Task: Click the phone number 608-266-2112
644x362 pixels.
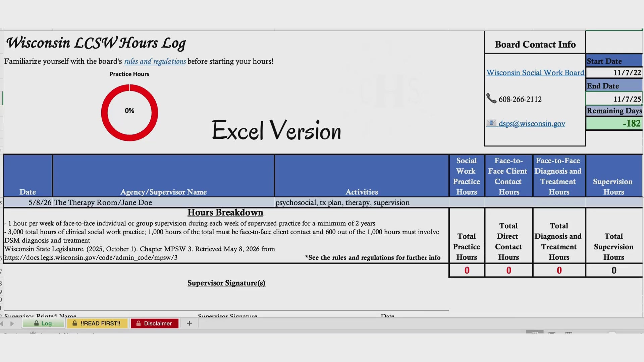Action: coord(520,99)
